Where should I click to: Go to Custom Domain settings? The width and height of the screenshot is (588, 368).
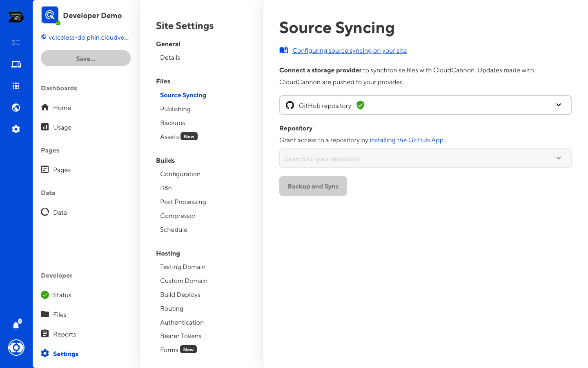(184, 281)
